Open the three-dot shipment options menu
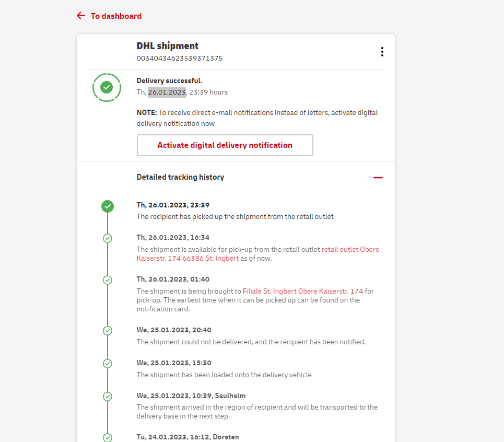This screenshot has height=442, width=504. [x=382, y=52]
